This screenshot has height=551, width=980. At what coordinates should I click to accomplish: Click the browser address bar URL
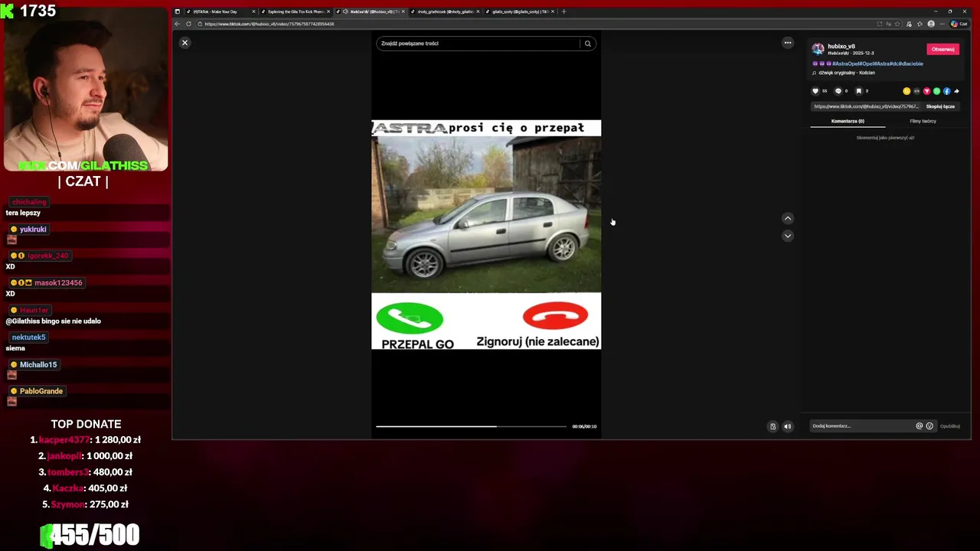tap(269, 24)
